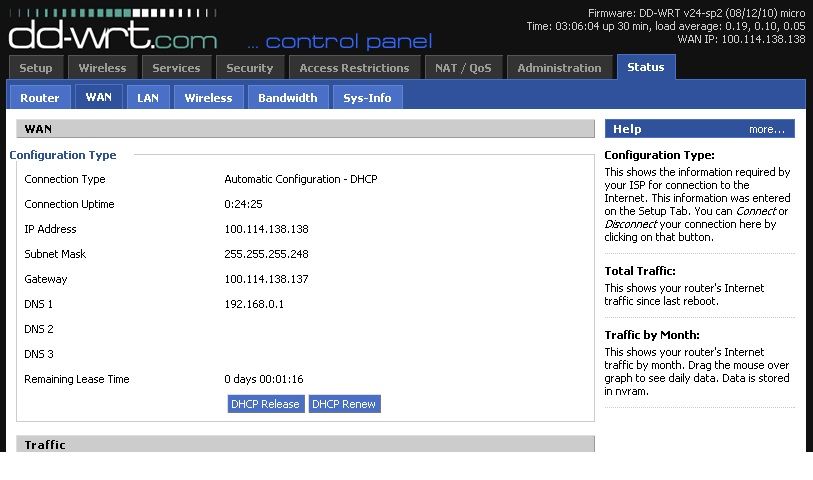This screenshot has width=813, height=480.
Task: Open the Security tab
Action: click(x=249, y=67)
